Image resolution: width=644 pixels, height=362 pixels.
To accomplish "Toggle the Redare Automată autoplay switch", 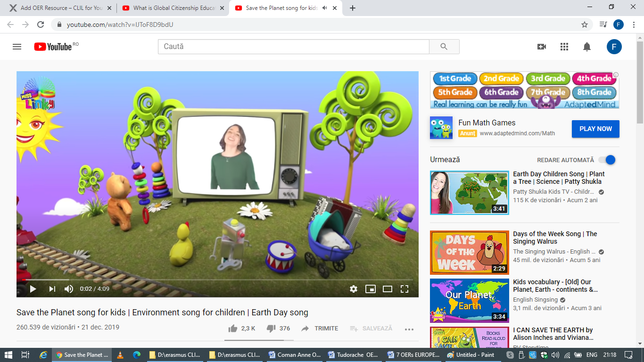I will pyautogui.click(x=607, y=160).
